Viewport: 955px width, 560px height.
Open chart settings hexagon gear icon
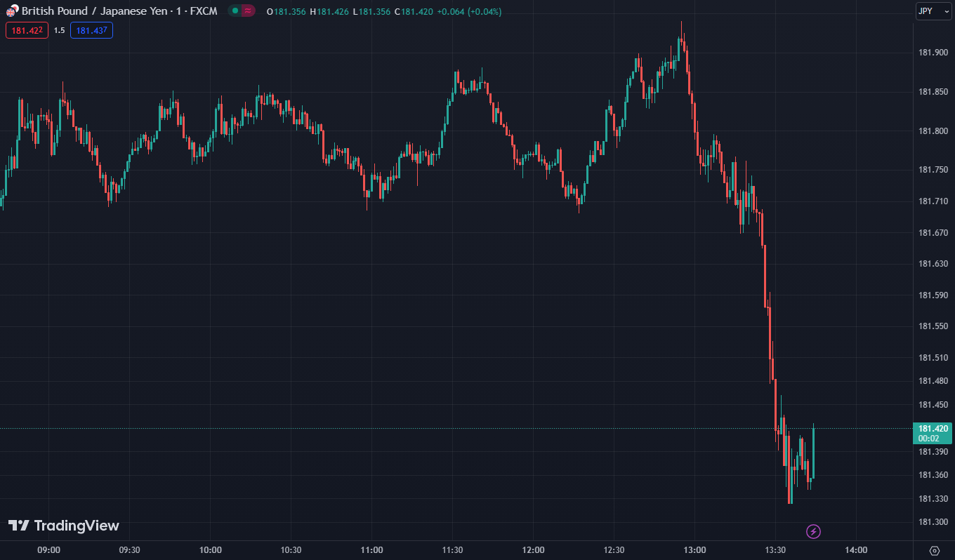pos(934,550)
